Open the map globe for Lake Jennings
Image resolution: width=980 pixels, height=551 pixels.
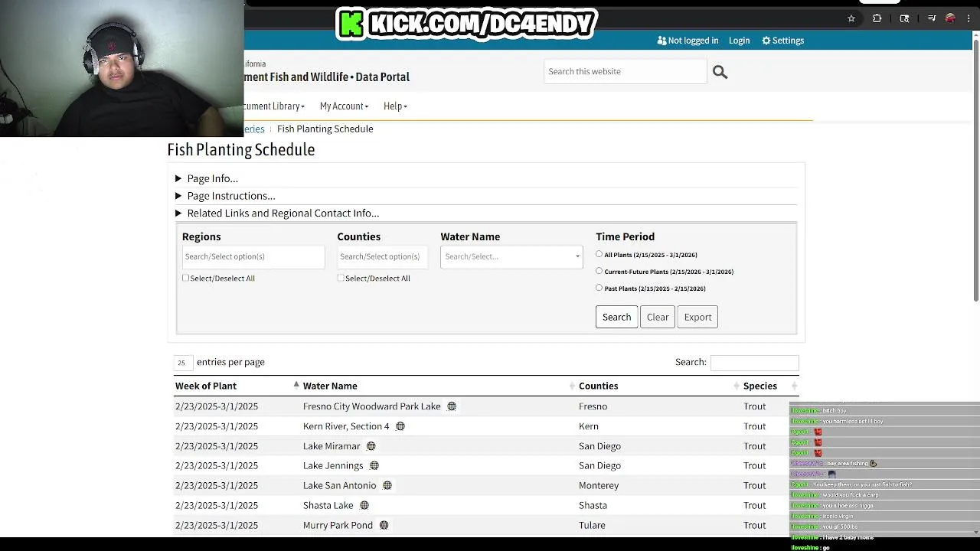coord(374,465)
